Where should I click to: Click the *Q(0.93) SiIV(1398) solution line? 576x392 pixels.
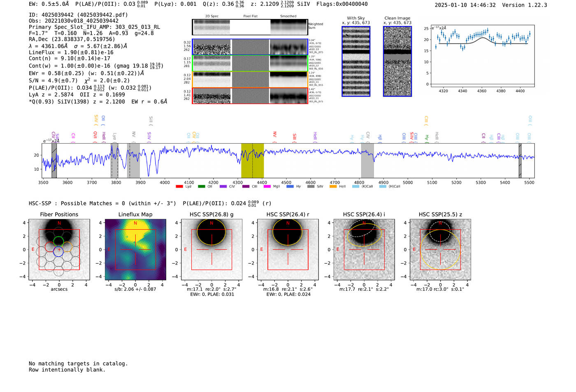click(x=98, y=102)
